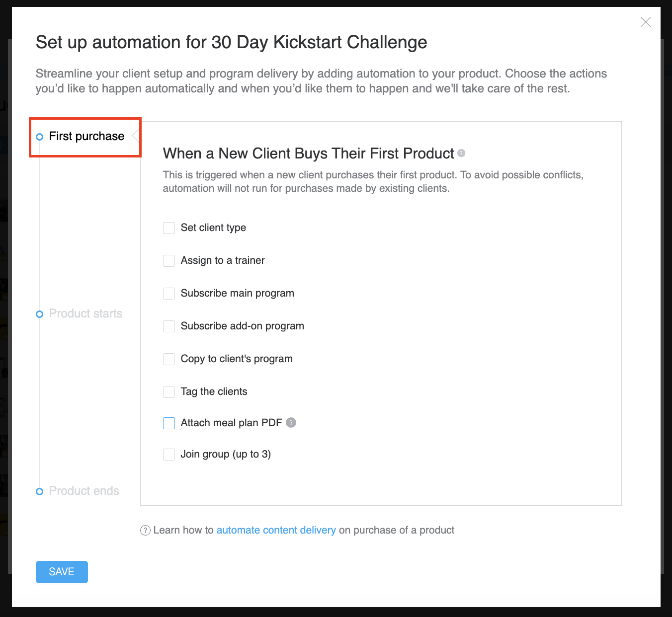
Task: Check Copy to client's program box
Action: click(x=169, y=359)
